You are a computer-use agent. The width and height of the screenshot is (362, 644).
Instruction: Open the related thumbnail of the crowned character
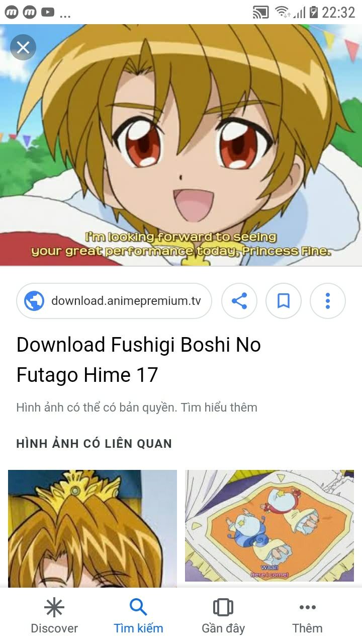[x=93, y=528]
